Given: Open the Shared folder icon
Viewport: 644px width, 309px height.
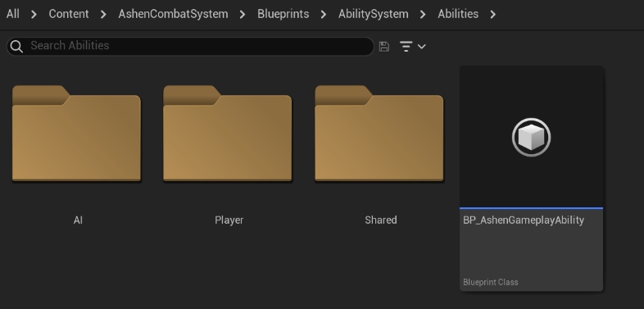Looking at the screenshot, I should [379, 133].
